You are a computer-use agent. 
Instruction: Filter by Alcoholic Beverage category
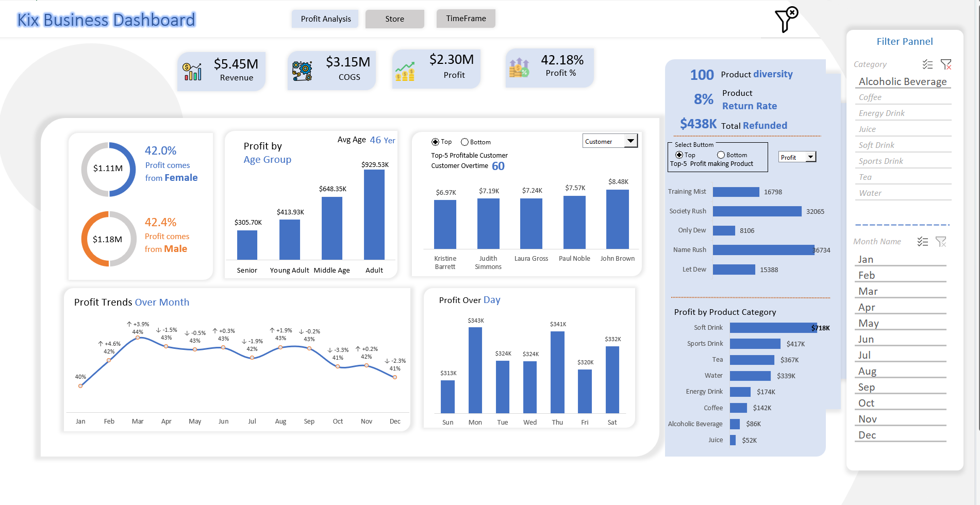point(902,81)
